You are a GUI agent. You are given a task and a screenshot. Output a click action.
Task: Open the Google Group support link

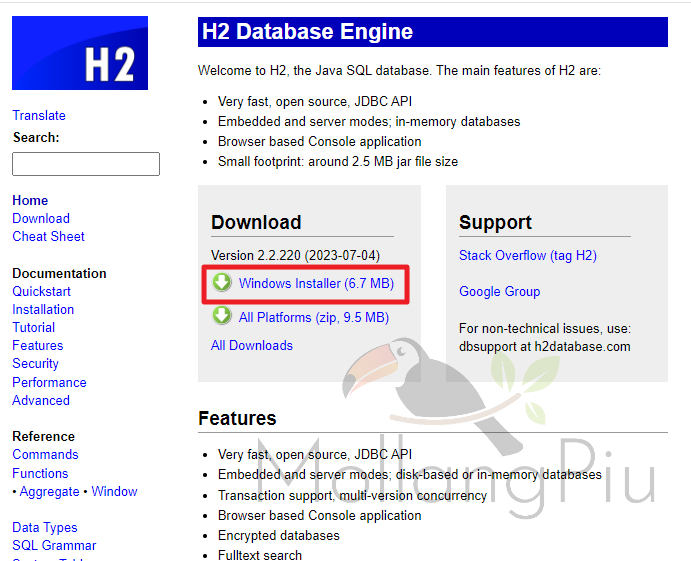(x=500, y=291)
